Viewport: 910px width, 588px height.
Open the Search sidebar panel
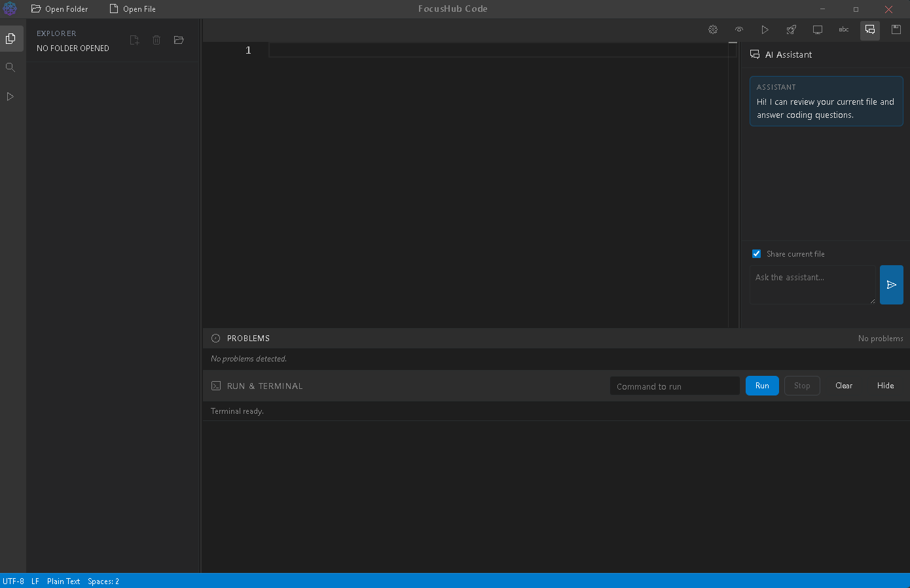point(10,67)
